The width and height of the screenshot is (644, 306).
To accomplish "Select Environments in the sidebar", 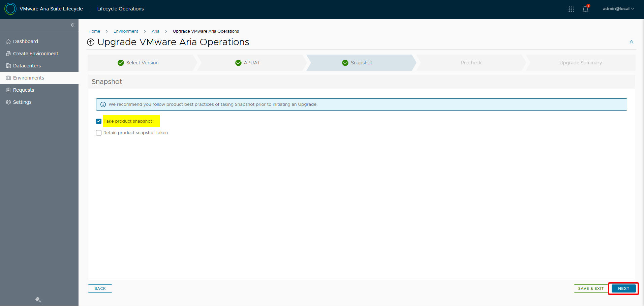I will point(29,78).
